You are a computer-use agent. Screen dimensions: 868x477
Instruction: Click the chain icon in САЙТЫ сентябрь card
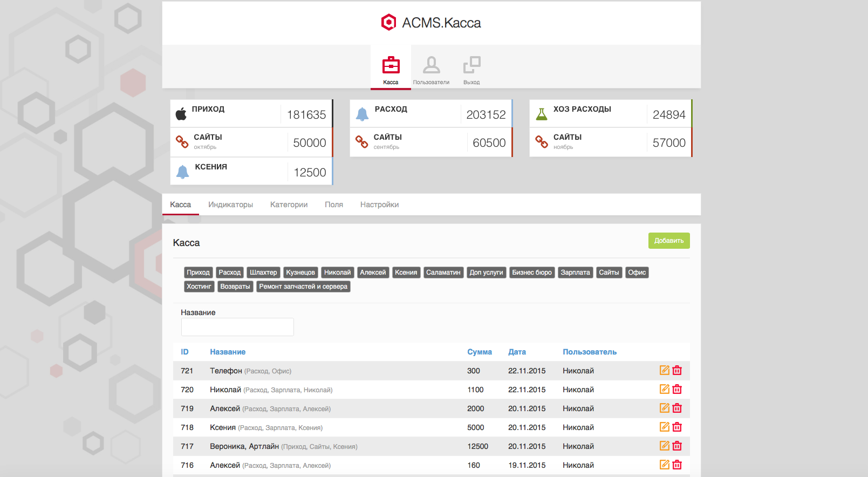(361, 141)
